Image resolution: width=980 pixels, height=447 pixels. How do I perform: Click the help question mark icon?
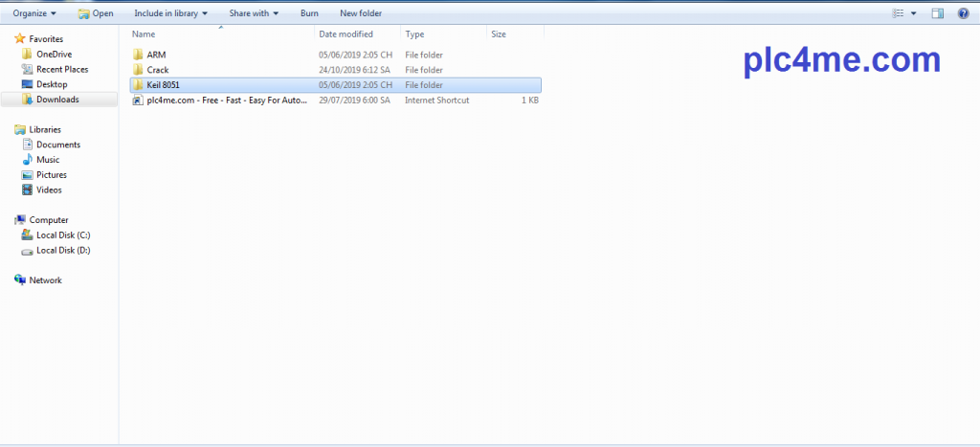[963, 13]
